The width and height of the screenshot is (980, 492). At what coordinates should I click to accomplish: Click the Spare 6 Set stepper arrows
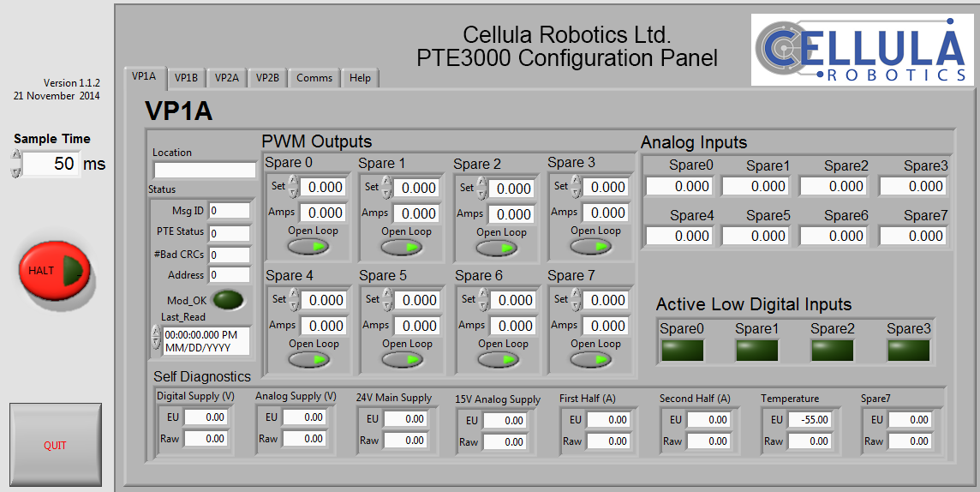[x=483, y=300]
